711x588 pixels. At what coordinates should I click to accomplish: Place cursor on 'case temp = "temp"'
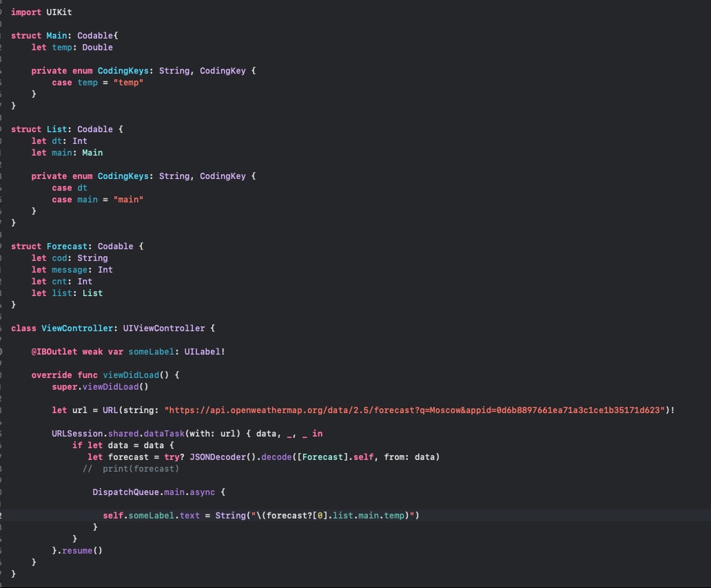(x=98, y=83)
